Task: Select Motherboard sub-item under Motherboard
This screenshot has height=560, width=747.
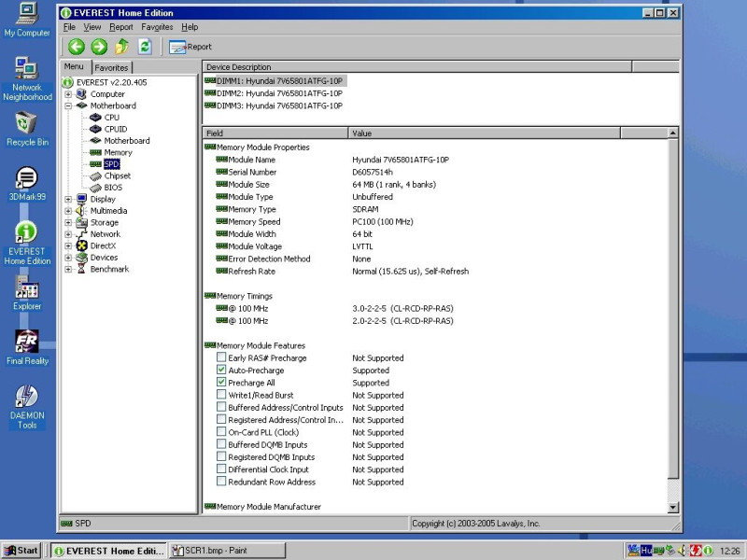Action: coord(127,141)
